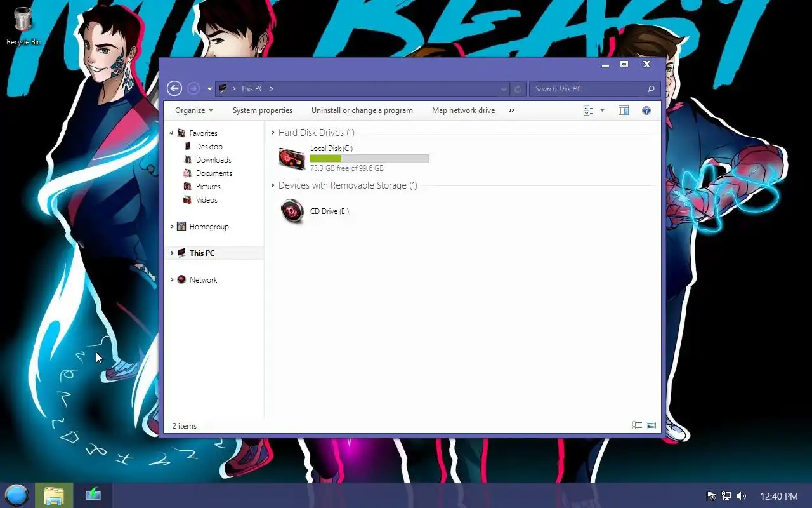Open Videos in navigation pane
Screen dimensions: 812x508
click(x=207, y=200)
